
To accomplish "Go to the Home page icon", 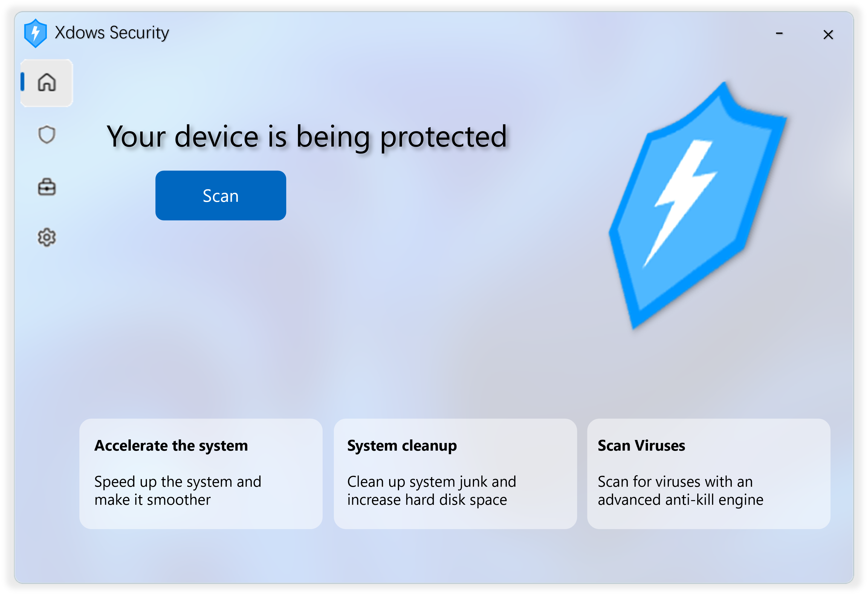I will [x=47, y=83].
